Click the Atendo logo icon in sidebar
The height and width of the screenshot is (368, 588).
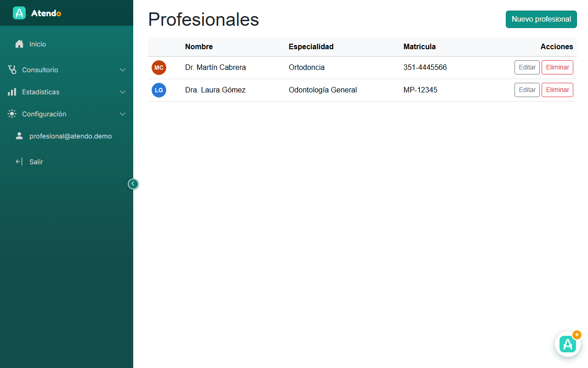point(19,13)
